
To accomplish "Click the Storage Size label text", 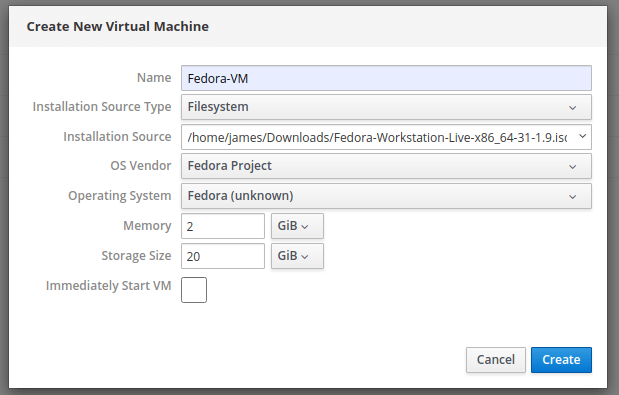I will click(x=136, y=256).
